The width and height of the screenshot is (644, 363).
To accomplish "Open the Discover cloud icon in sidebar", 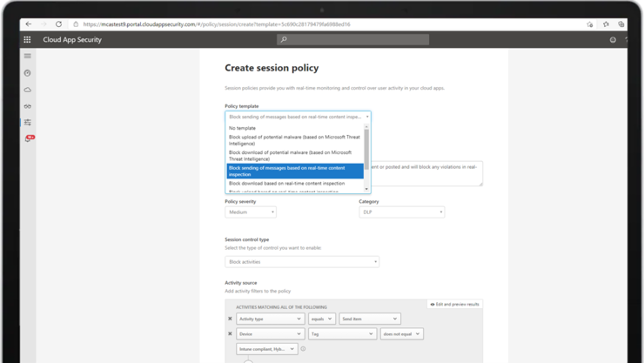I will pyautogui.click(x=28, y=90).
